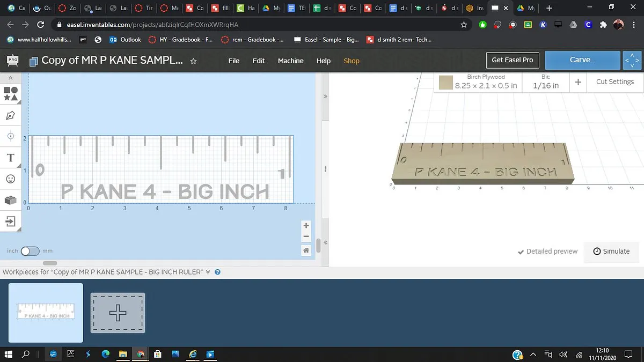The width and height of the screenshot is (644, 362).
Task: Open the Apps brick icon
Action: pos(11,200)
